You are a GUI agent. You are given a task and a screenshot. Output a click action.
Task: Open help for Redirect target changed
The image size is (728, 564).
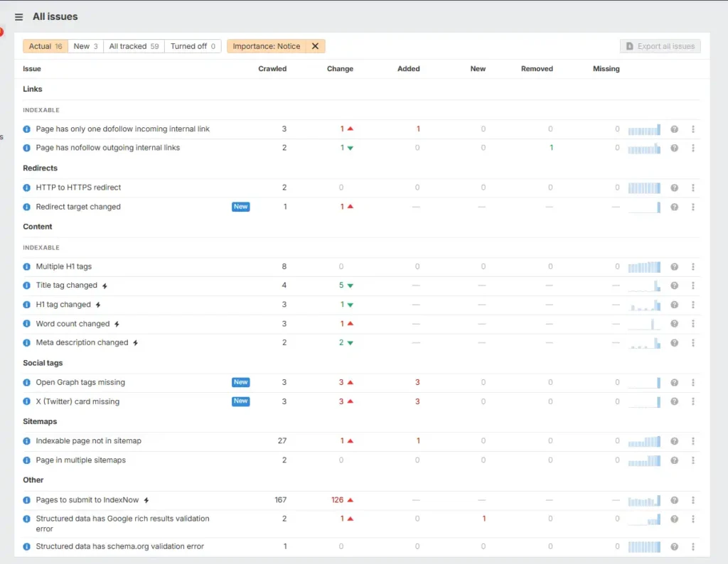[674, 207]
